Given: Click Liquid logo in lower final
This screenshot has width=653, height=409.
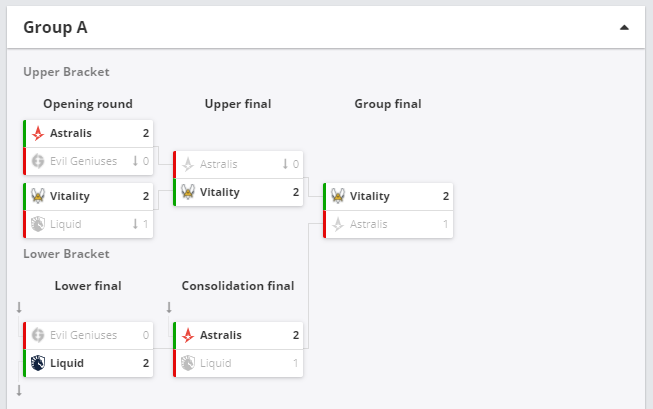Looking at the screenshot, I should pyautogui.click(x=38, y=363).
